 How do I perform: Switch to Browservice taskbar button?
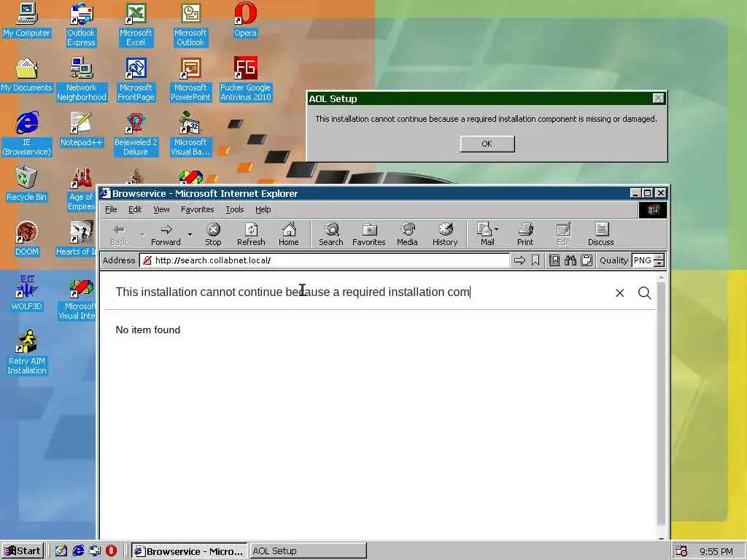coord(189,551)
